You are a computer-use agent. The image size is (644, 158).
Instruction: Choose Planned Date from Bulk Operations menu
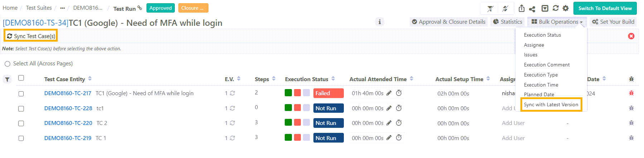tap(539, 94)
